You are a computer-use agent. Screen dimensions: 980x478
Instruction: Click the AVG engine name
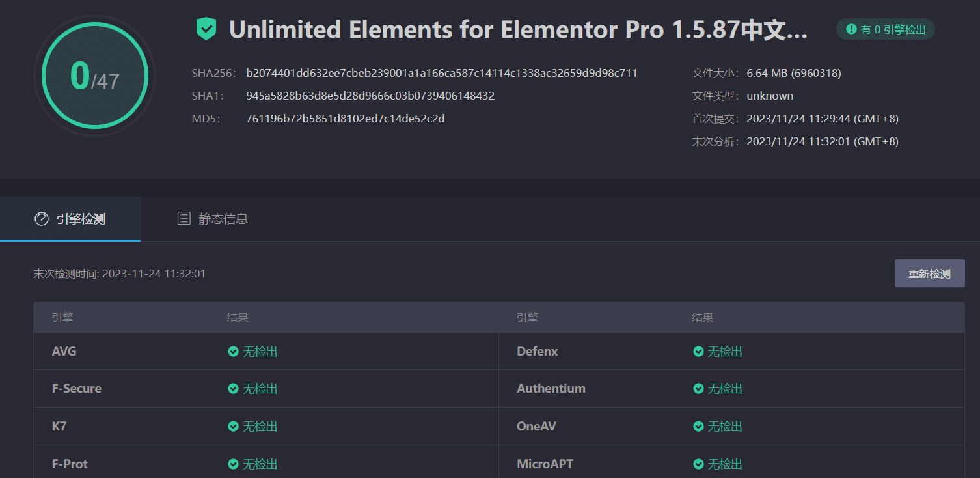click(64, 352)
